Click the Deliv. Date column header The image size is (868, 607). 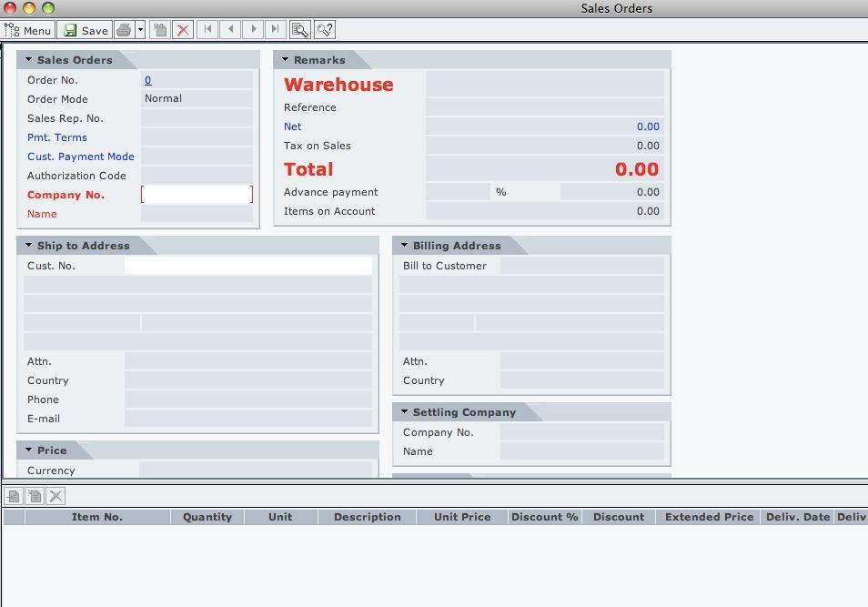798,517
